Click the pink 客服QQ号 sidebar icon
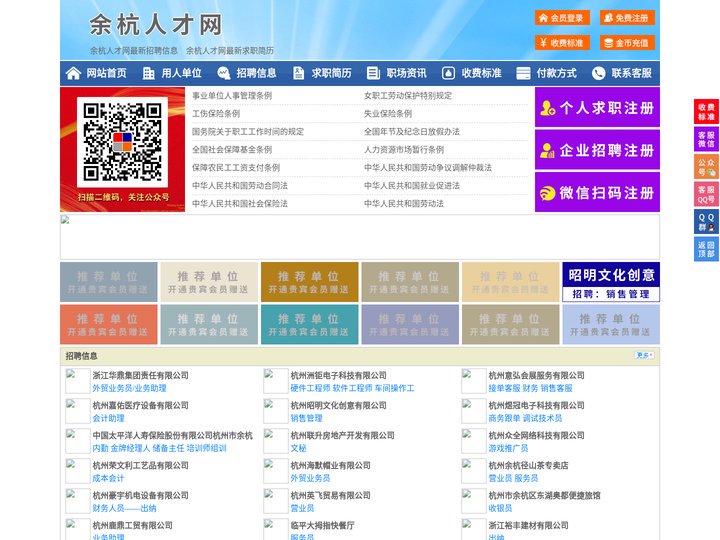Viewport: 720px width, 540px height. pyautogui.click(x=706, y=194)
